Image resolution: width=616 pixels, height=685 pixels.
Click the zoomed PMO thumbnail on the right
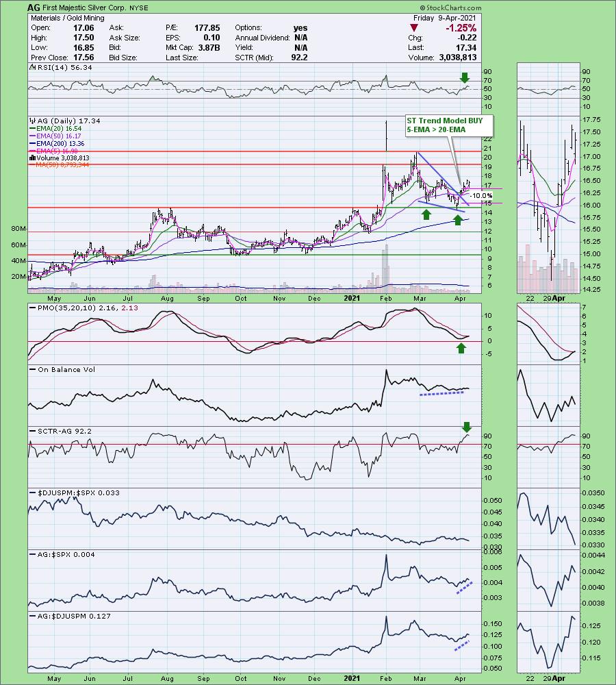tap(548, 335)
